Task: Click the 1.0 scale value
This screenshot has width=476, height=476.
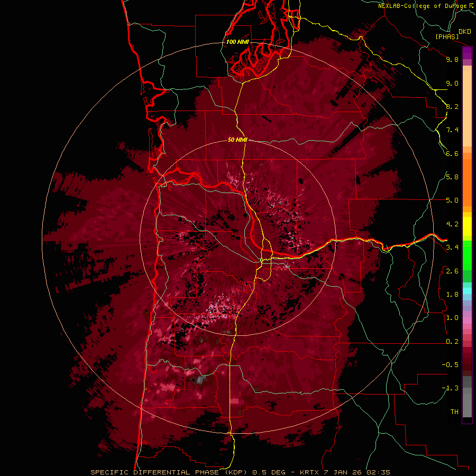Action: tap(452, 318)
